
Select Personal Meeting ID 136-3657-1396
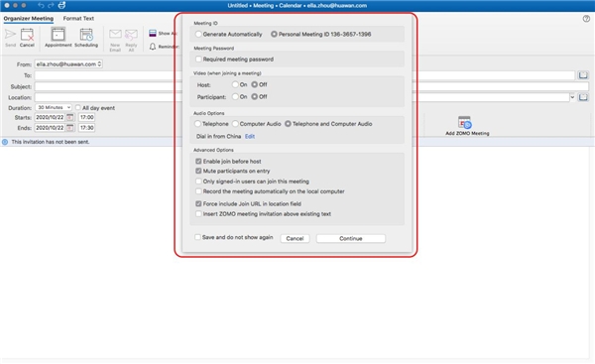pos(274,34)
